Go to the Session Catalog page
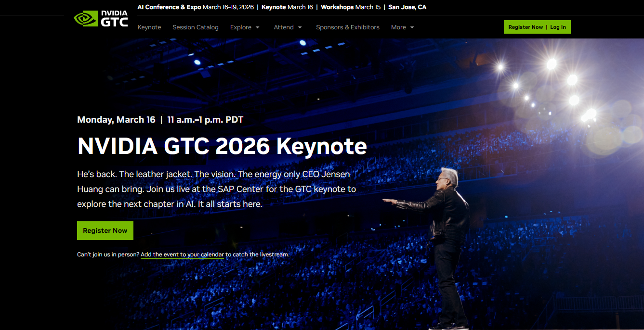Screen dimensions: 644x330 (196, 27)
